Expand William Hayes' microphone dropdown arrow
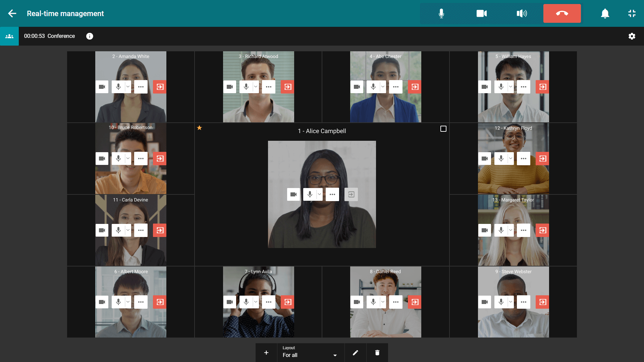 pos(511,87)
